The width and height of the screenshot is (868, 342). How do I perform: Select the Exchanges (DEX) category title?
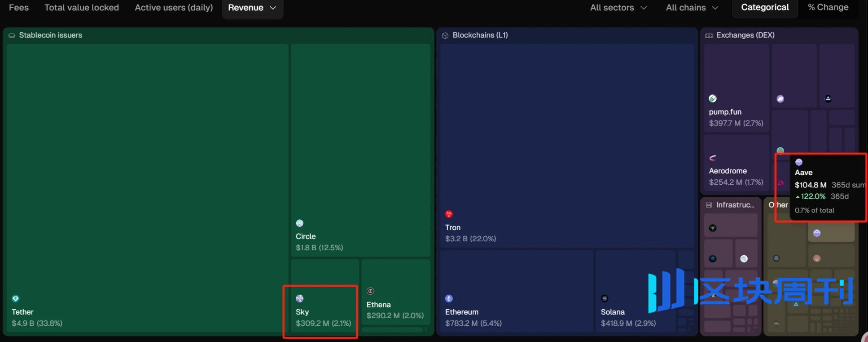745,35
